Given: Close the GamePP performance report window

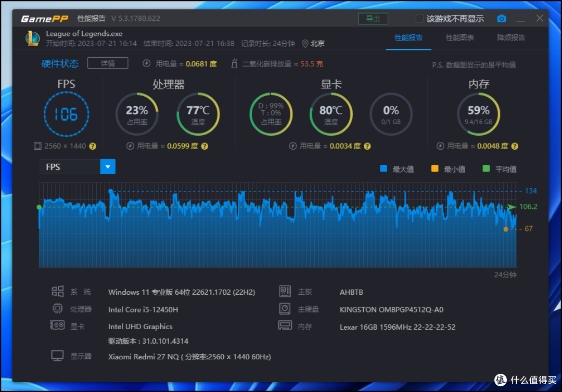Looking at the screenshot, I should click(x=540, y=18).
